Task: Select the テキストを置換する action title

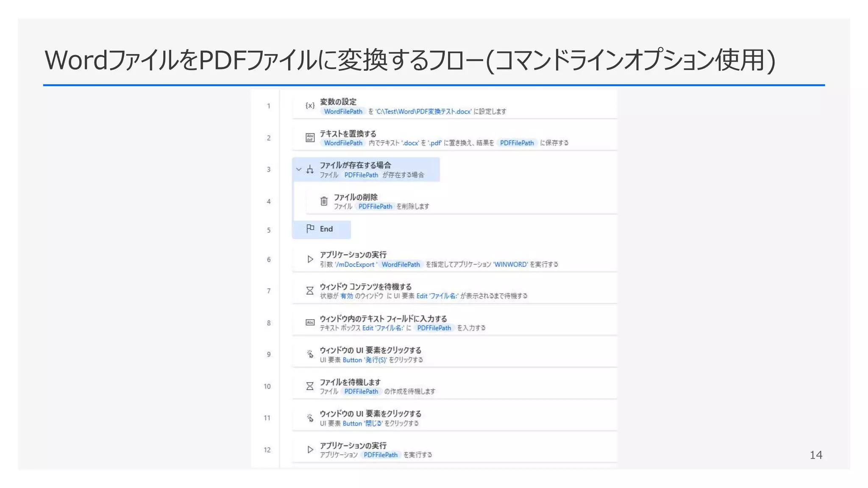Action: pos(348,133)
